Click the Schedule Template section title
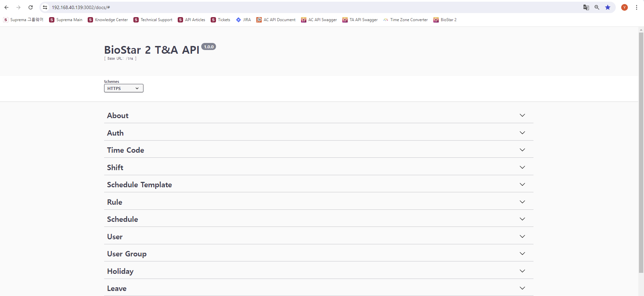This screenshot has width=644, height=296. pyautogui.click(x=139, y=185)
